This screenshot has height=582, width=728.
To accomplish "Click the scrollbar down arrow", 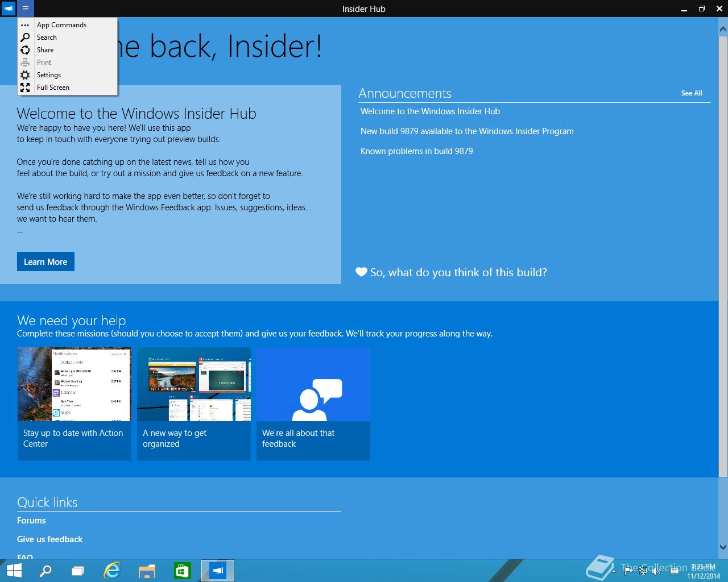I will pyautogui.click(x=723, y=547).
